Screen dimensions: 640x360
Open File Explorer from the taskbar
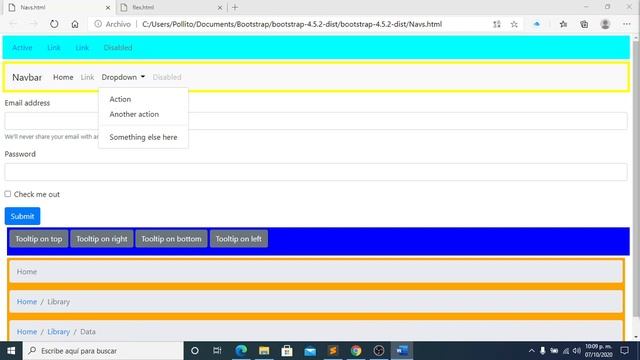pyautogui.click(x=264, y=351)
